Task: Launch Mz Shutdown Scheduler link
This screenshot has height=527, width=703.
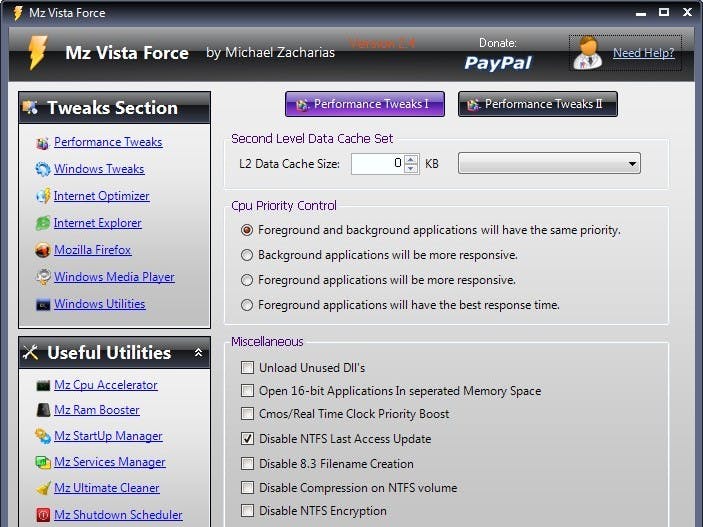Action: (x=118, y=515)
